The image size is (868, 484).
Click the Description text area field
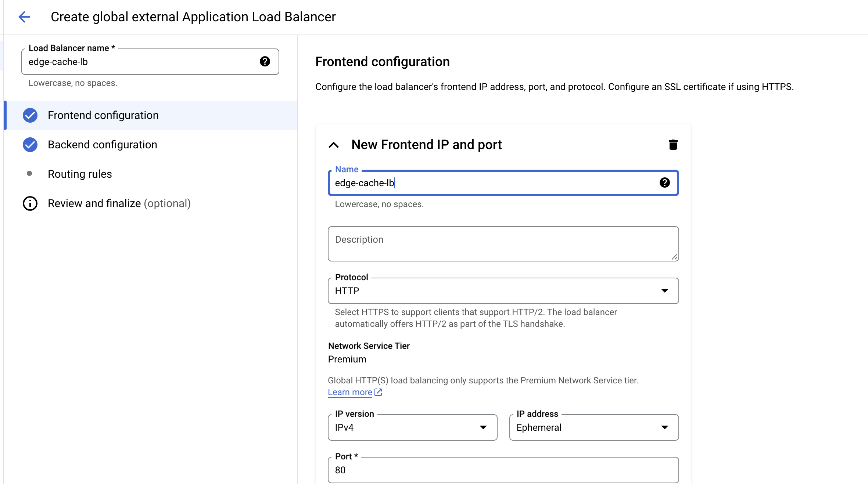pyautogui.click(x=503, y=243)
